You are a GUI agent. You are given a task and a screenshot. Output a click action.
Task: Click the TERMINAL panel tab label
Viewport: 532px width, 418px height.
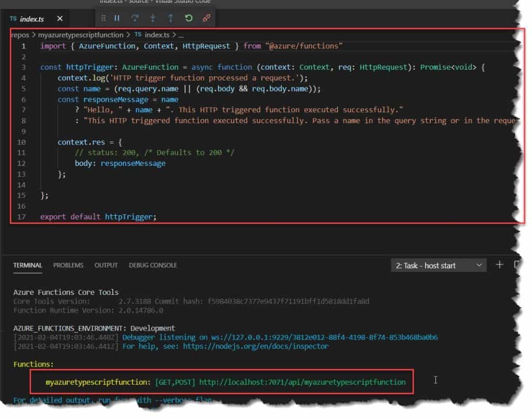(27, 265)
